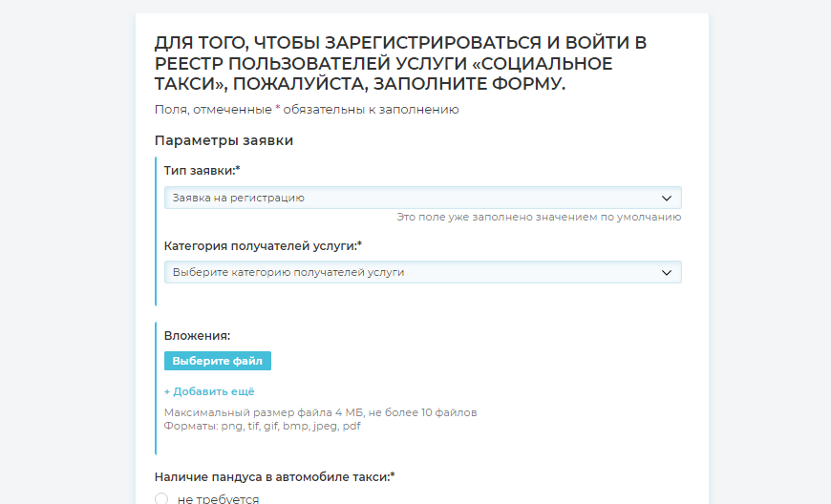Click the 'Категория получателей услуги:*' label
Screen dimensions: 831x504
pos(263,245)
